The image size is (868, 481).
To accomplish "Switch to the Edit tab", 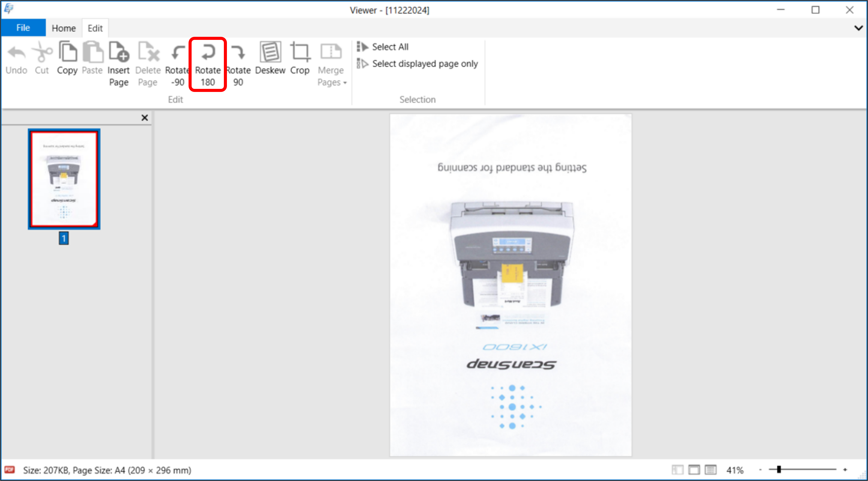I will click(x=95, y=28).
